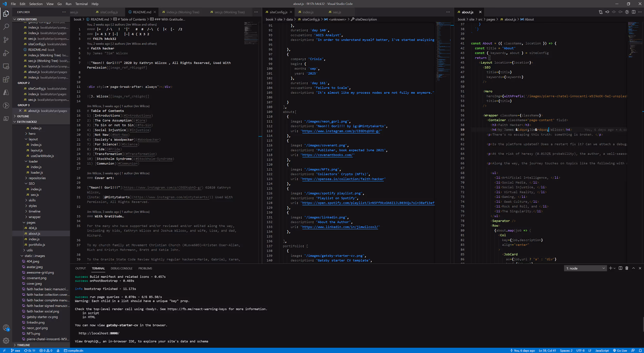
Task: Open Azure view in activity bar
Action: [x=6, y=93]
